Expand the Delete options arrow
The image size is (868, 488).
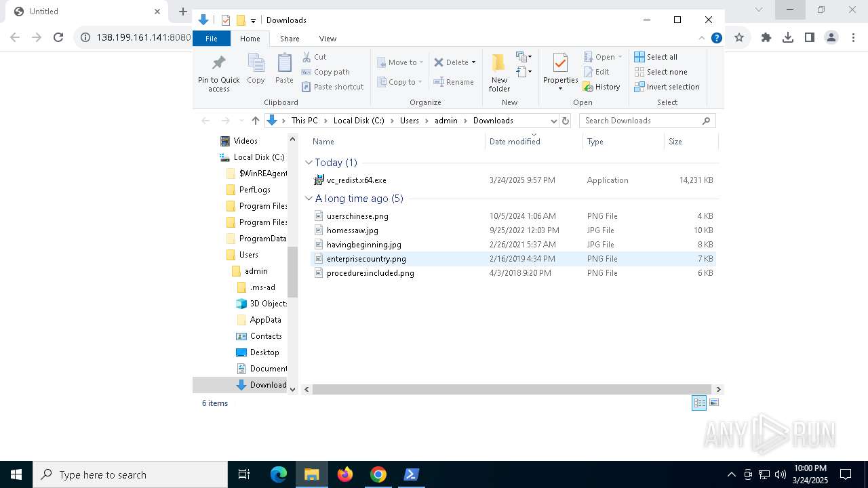point(473,62)
